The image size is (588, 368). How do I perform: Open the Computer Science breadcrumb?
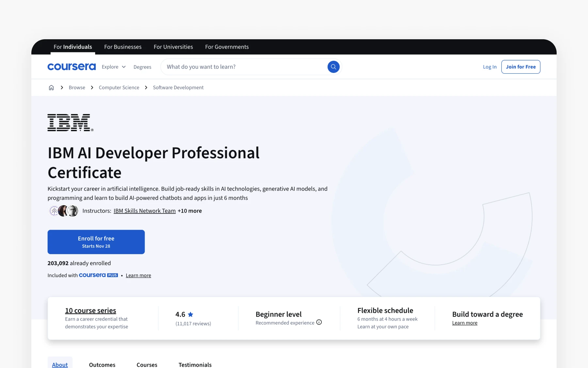(119, 87)
